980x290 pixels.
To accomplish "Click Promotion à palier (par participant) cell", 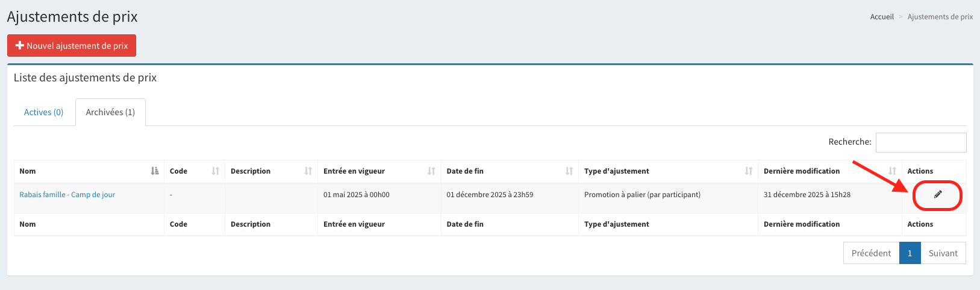I will click(669, 198).
